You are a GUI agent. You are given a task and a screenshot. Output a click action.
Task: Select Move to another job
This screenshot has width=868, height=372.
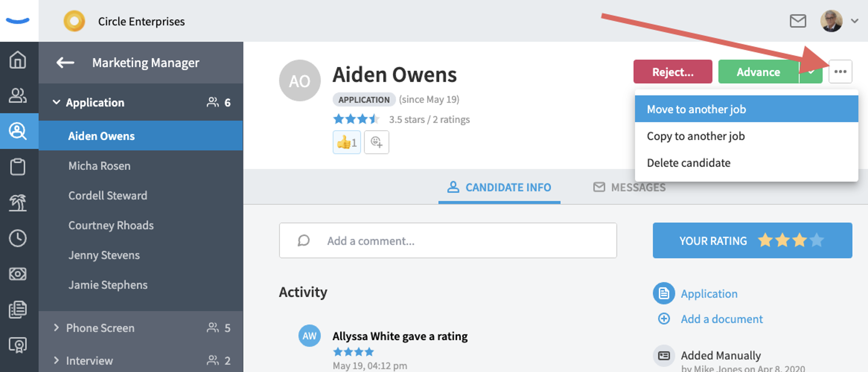pyautogui.click(x=746, y=109)
